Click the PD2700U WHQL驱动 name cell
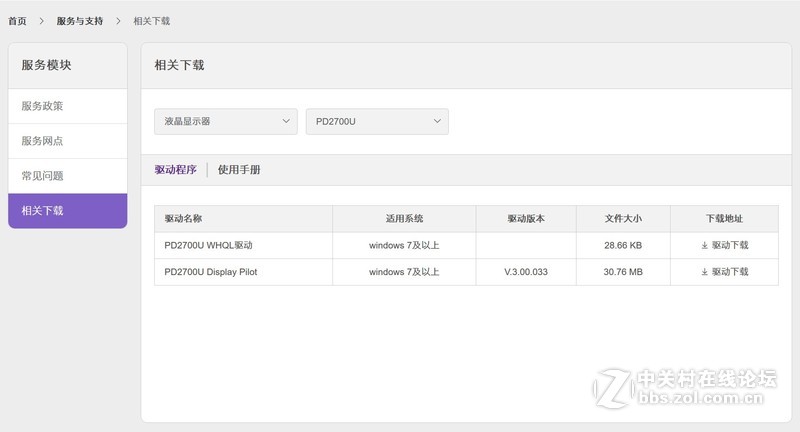Image resolution: width=800 pixels, height=432 pixels. (x=243, y=245)
